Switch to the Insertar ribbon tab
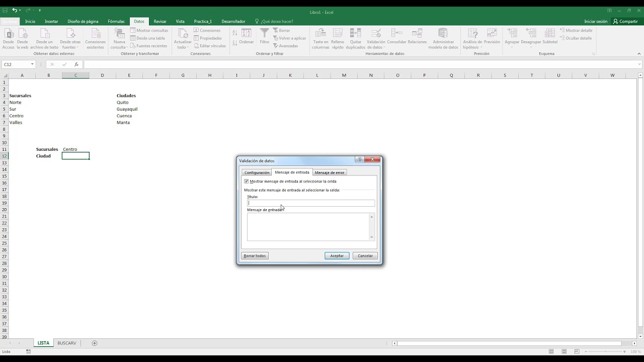 click(51, 21)
